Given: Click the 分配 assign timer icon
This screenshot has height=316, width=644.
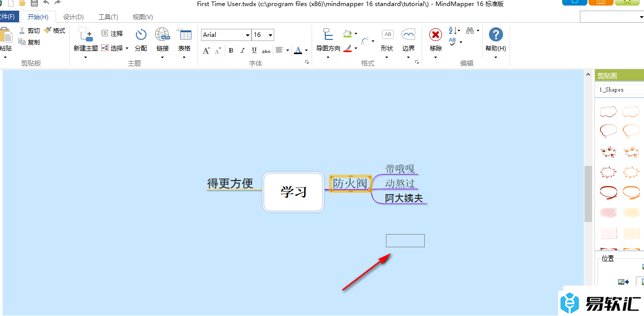Looking at the screenshot, I should (141, 34).
